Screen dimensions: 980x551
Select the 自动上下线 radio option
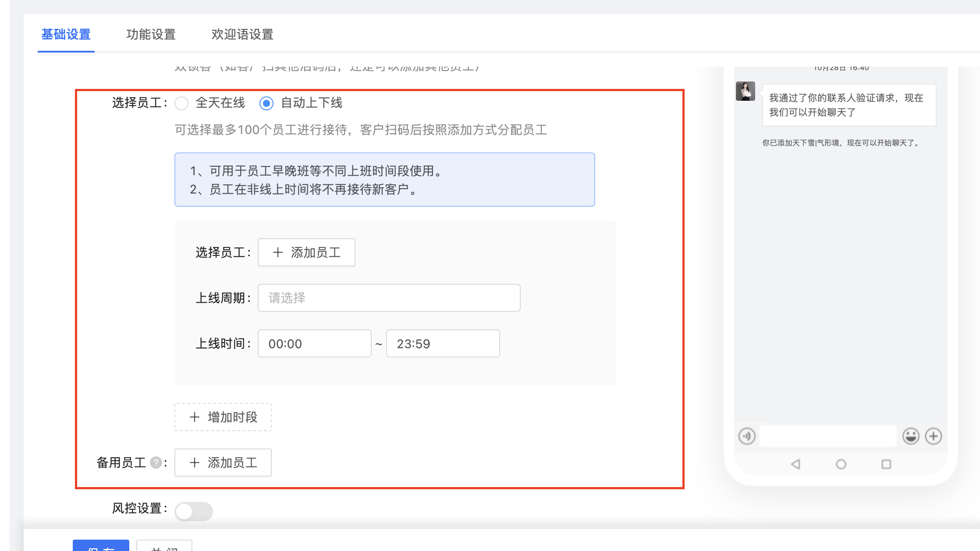[266, 103]
